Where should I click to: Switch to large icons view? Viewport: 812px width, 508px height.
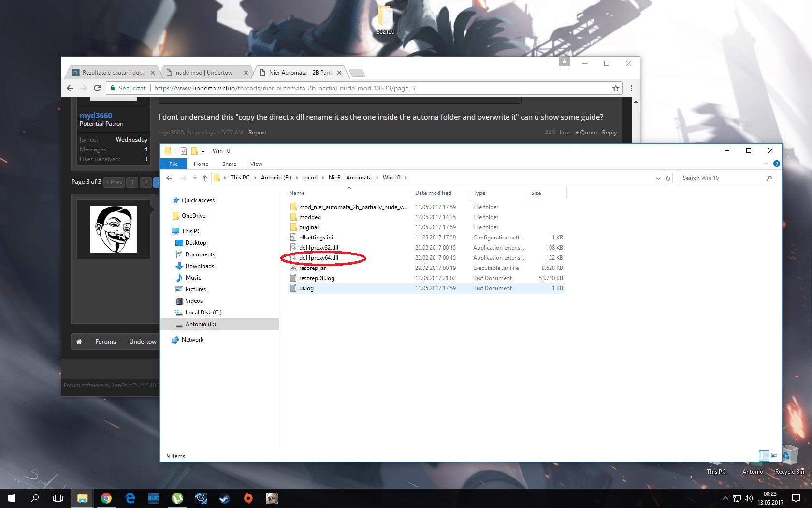(775, 456)
